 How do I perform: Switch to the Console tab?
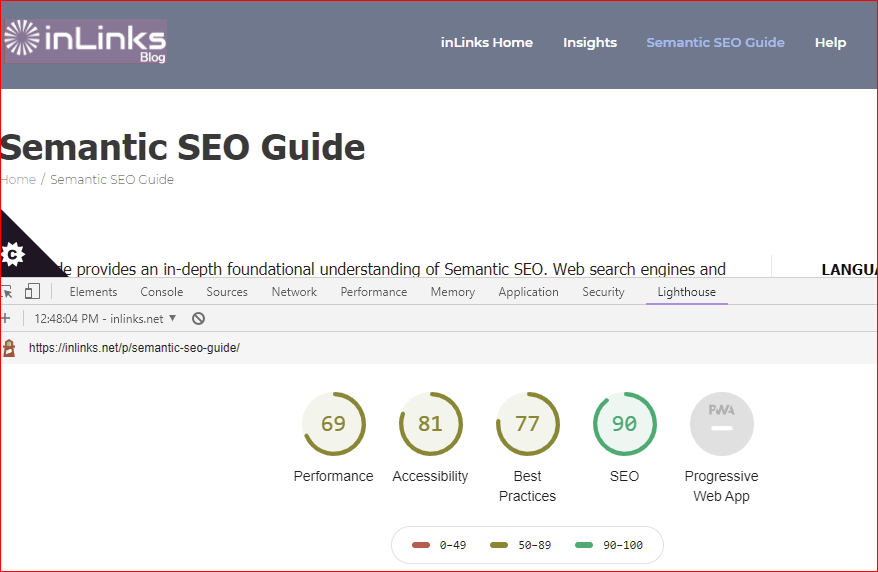coord(162,292)
